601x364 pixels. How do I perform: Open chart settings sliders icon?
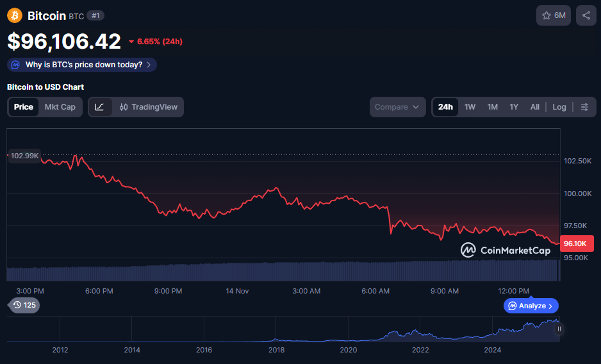(584, 107)
